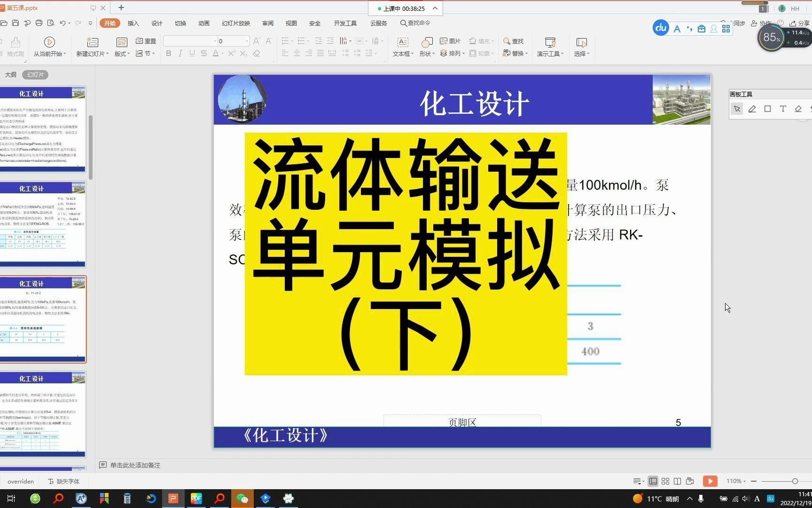Pick the eraser in 画板工具 panel

797,109
